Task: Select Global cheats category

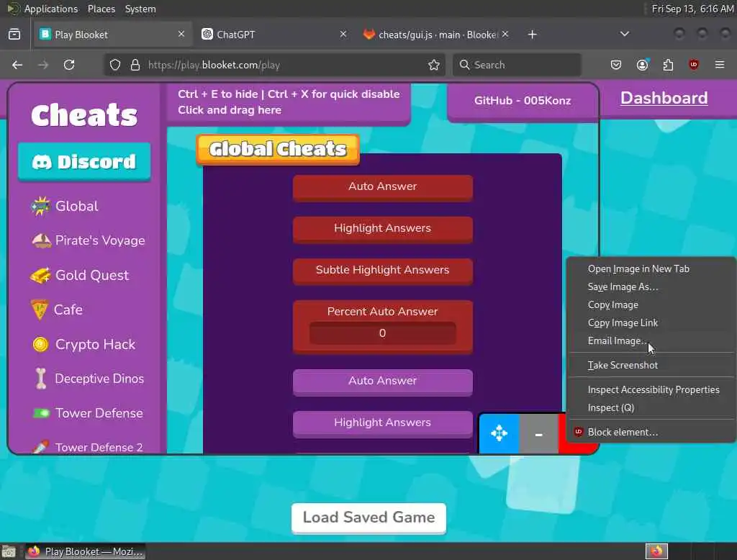Action: coord(64,206)
